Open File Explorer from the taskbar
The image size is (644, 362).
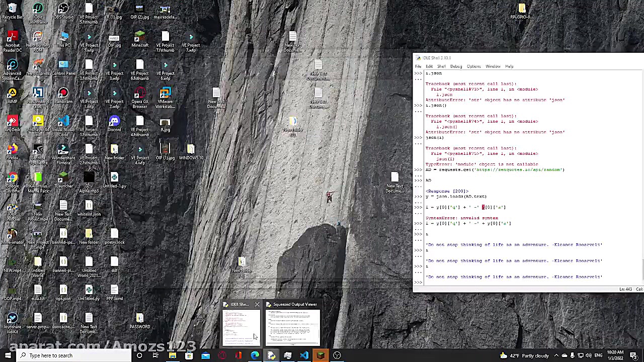(173, 355)
